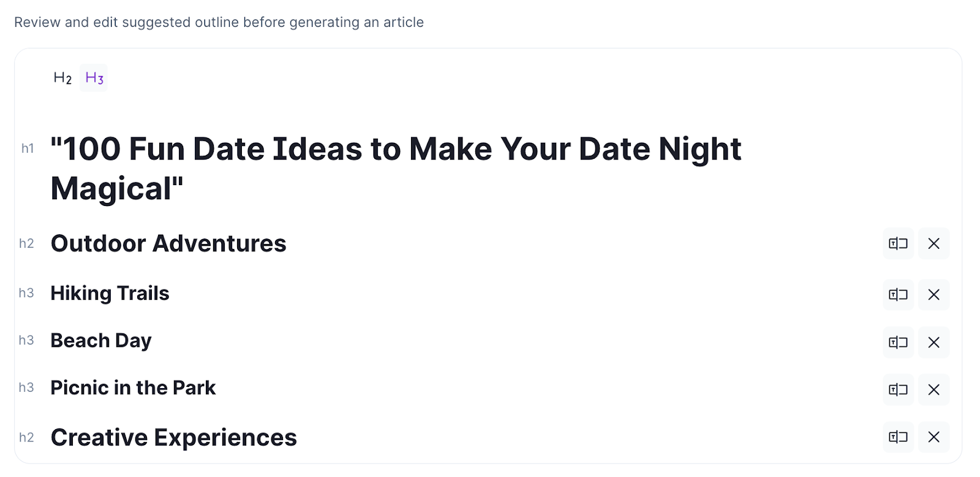Image resolution: width=980 pixels, height=477 pixels.
Task: Remove the Beach Day subheading
Action: pyautogui.click(x=933, y=342)
